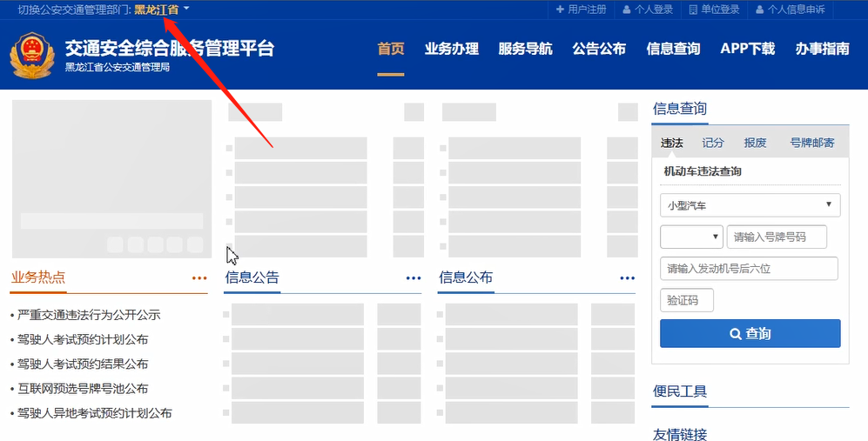This screenshot has height=441, width=868.
Task: Open the 服务导航 menu
Action: [x=525, y=49]
